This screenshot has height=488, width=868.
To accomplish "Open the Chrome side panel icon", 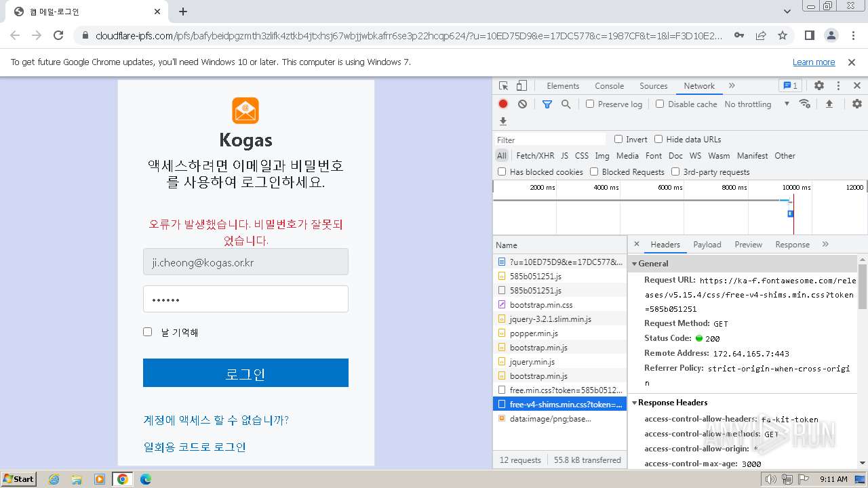I will [x=810, y=35].
